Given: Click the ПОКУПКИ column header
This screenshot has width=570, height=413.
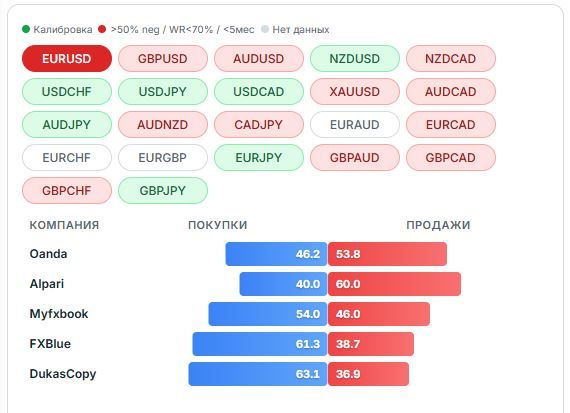Looking at the screenshot, I should (x=218, y=225).
